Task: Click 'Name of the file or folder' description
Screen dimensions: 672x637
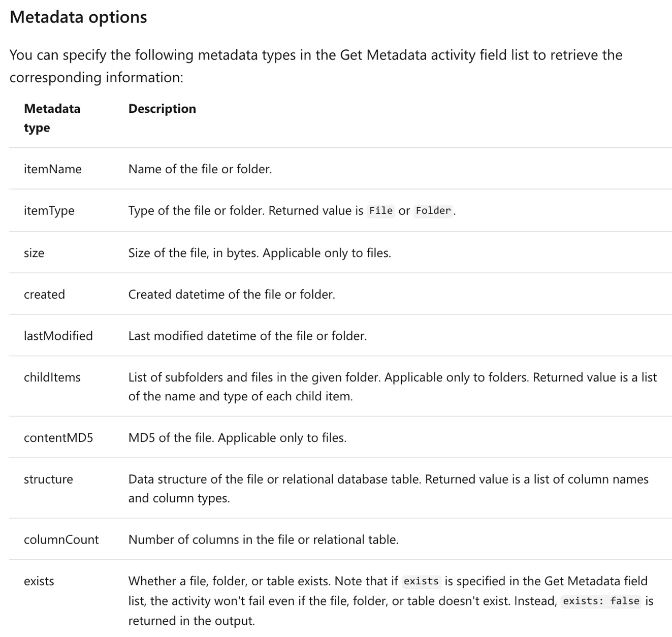Action: point(200,169)
